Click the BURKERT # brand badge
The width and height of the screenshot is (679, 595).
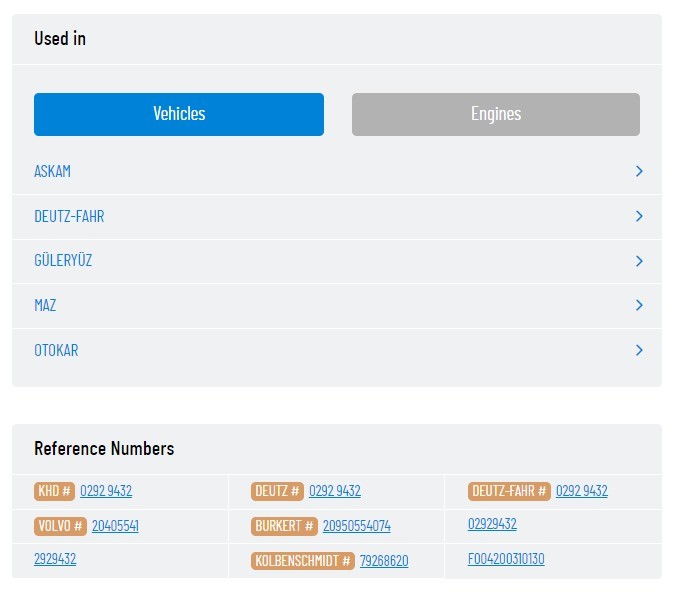(284, 526)
